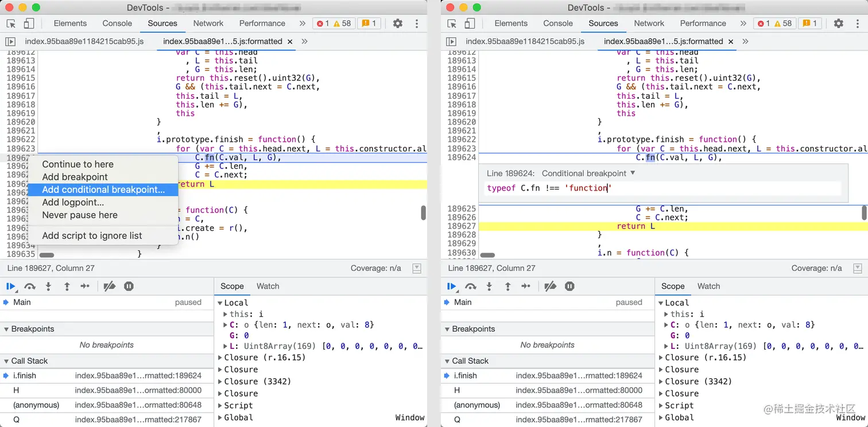Step into next function in right window
The height and width of the screenshot is (427, 868).
tap(489, 286)
